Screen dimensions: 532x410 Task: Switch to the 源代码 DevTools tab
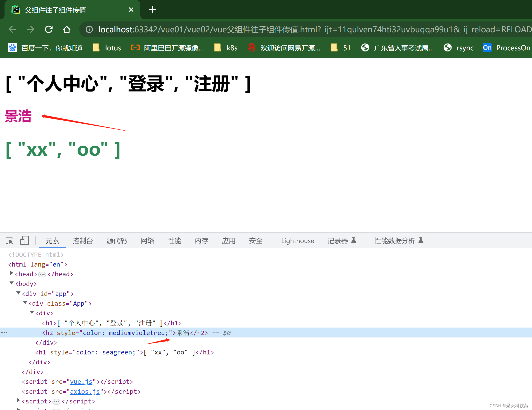pyautogui.click(x=116, y=241)
